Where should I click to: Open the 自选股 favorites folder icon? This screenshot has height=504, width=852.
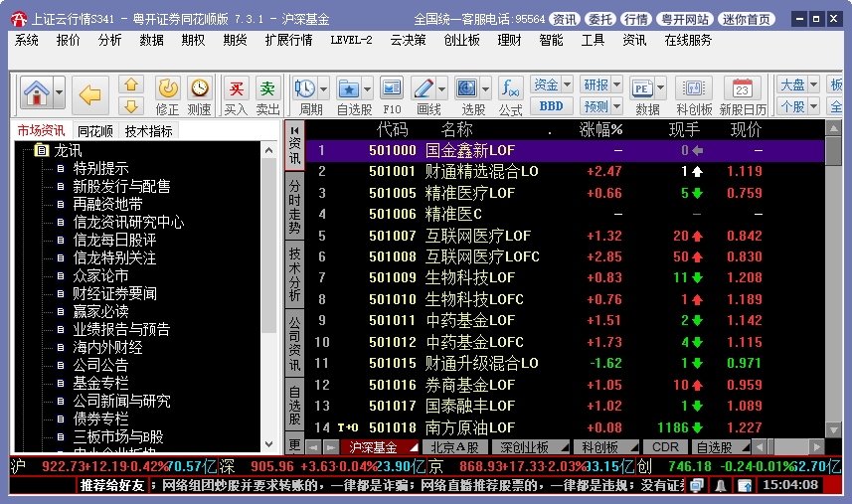348,88
